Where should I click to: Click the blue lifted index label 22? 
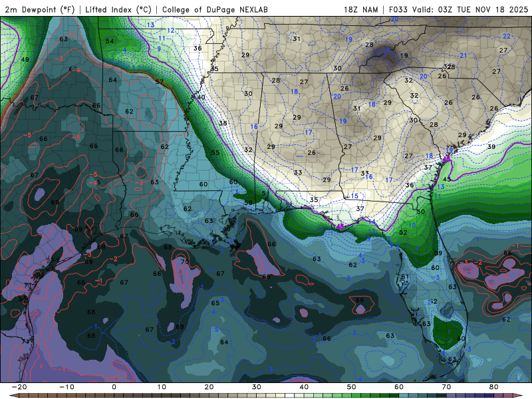click(507, 36)
